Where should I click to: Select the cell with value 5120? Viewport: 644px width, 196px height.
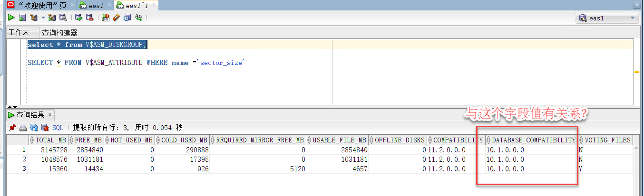[x=257, y=168]
